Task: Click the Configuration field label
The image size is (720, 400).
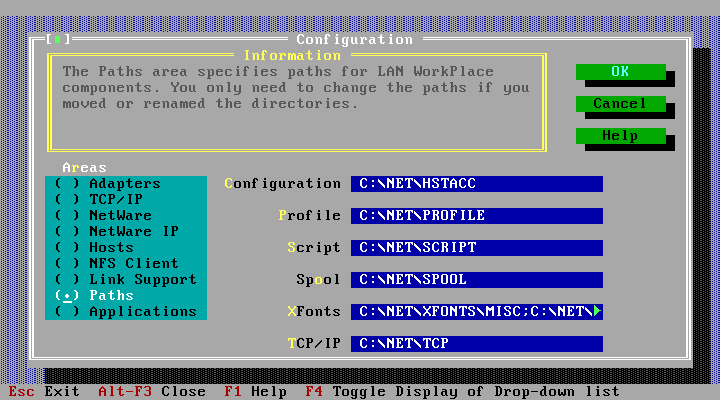Action: point(283,184)
